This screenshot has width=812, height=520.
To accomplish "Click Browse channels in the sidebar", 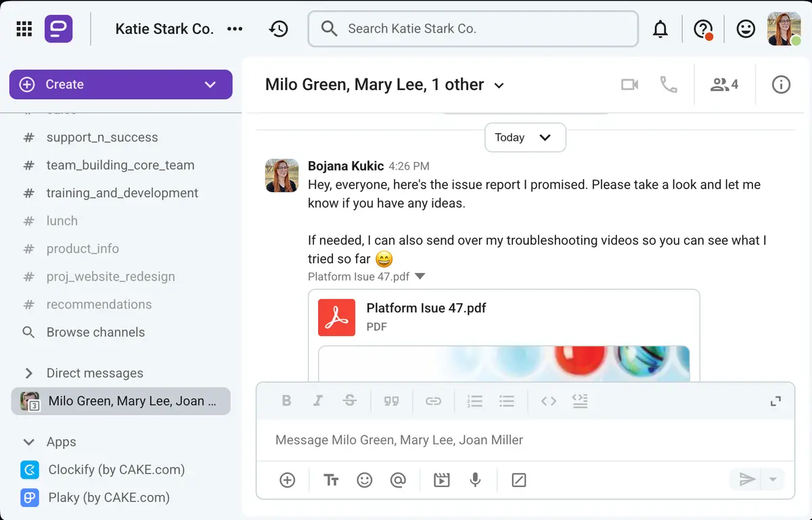I will [x=95, y=332].
